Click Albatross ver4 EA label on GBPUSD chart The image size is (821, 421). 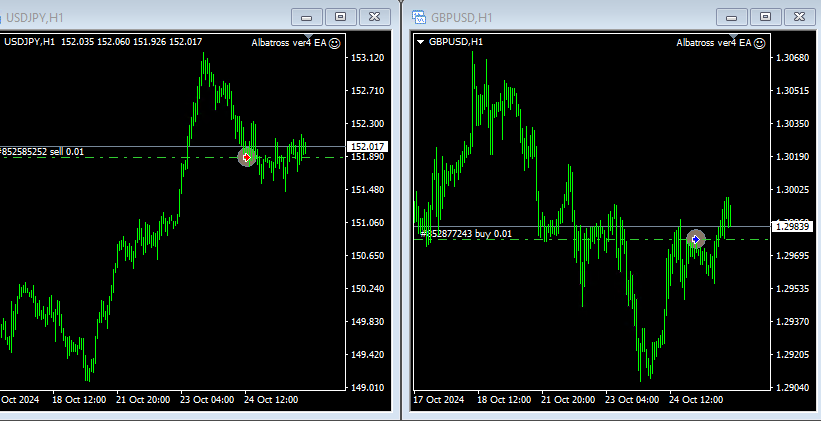point(714,43)
